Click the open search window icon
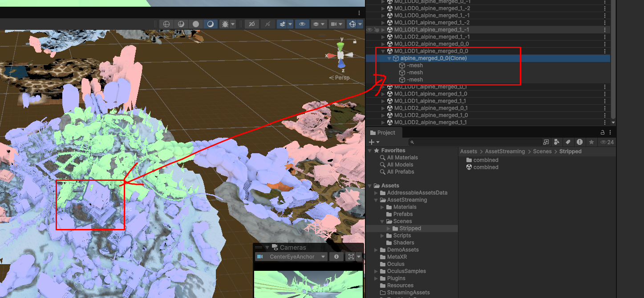Viewport: 644px width, 298px height. 547,142
